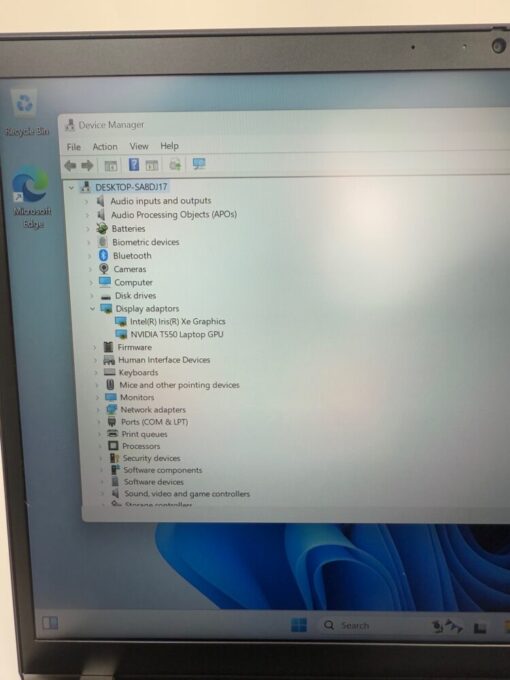Expand Audio inputs and outputs chevron
The height and width of the screenshot is (680, 510).
pos(86,201)
